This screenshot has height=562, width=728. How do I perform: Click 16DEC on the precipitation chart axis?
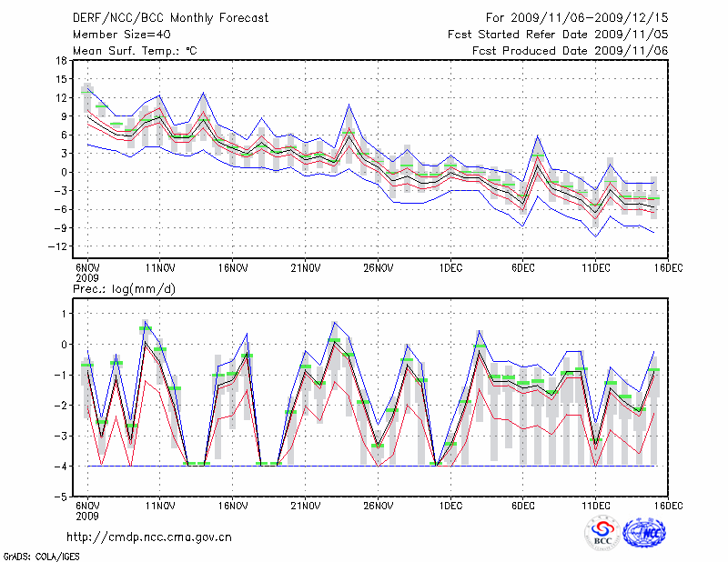click(x=669, y=505)
